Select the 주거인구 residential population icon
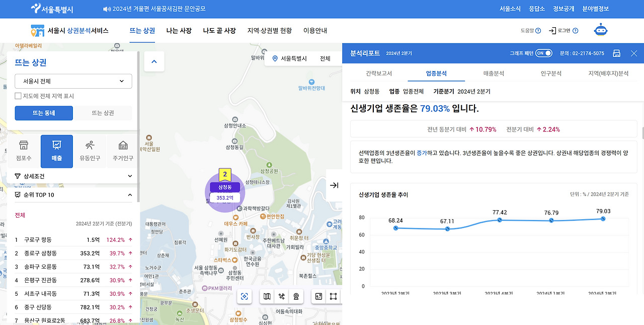 [123, 151]
